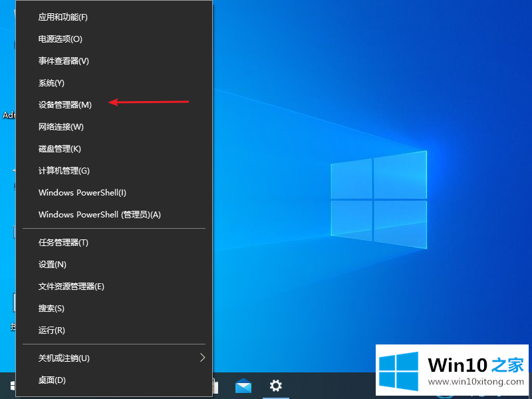Click the 系统(Y) entry
Screen dimensions: 532x399
click(x=51, y=83)
